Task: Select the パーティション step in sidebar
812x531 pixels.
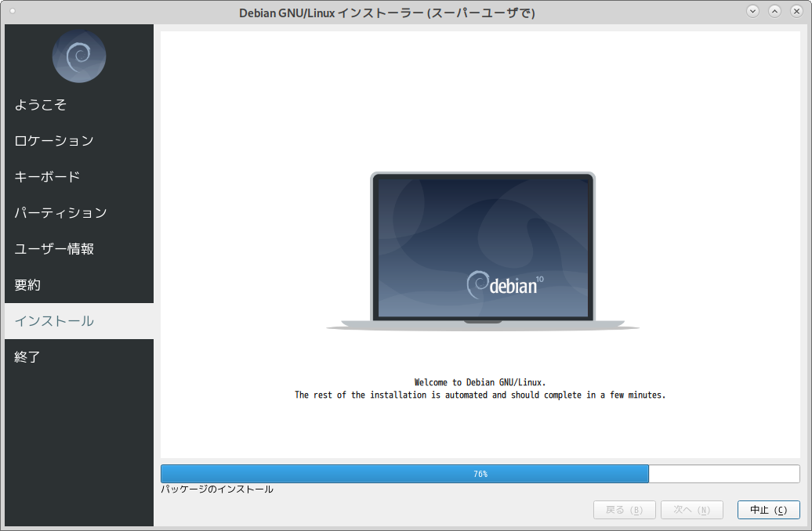Action: point(79,213)
